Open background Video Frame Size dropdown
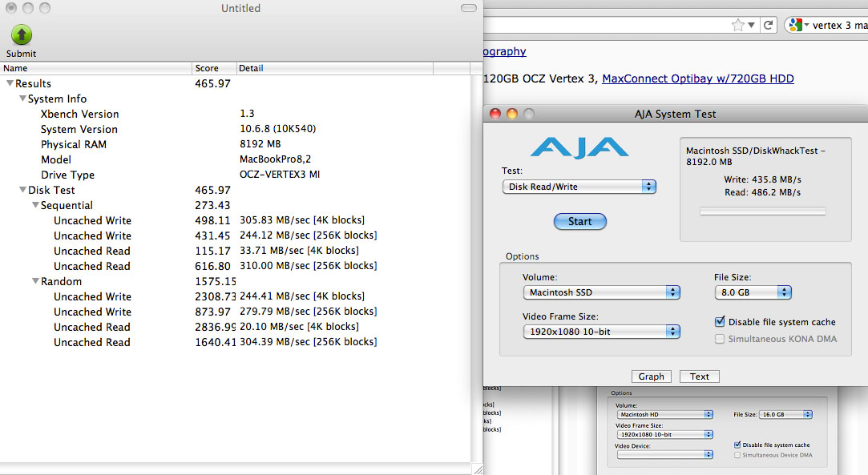The width and height of the screenshot is (868, 475). (x=665, y=435)
